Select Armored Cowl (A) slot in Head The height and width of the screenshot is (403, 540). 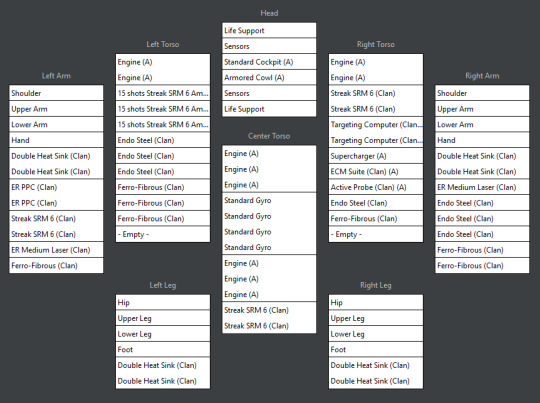[269, 78]
